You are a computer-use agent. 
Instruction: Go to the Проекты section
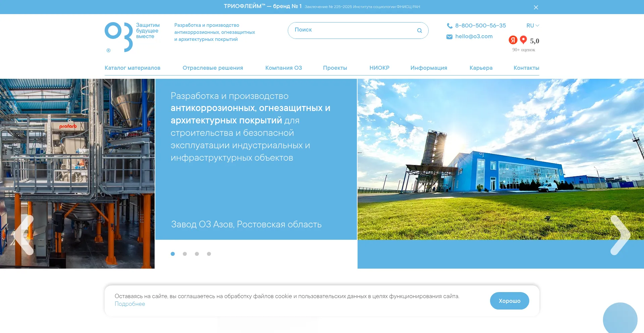[335, 68]
